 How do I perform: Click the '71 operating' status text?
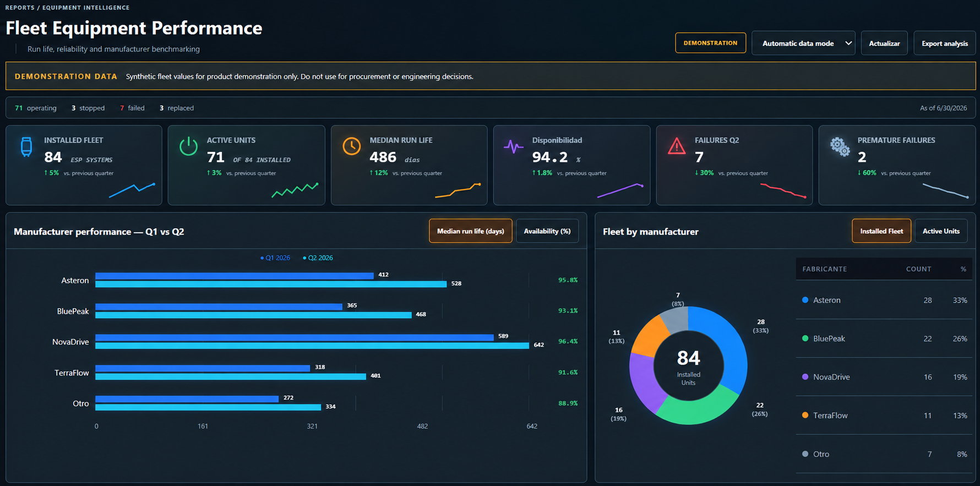36,108
